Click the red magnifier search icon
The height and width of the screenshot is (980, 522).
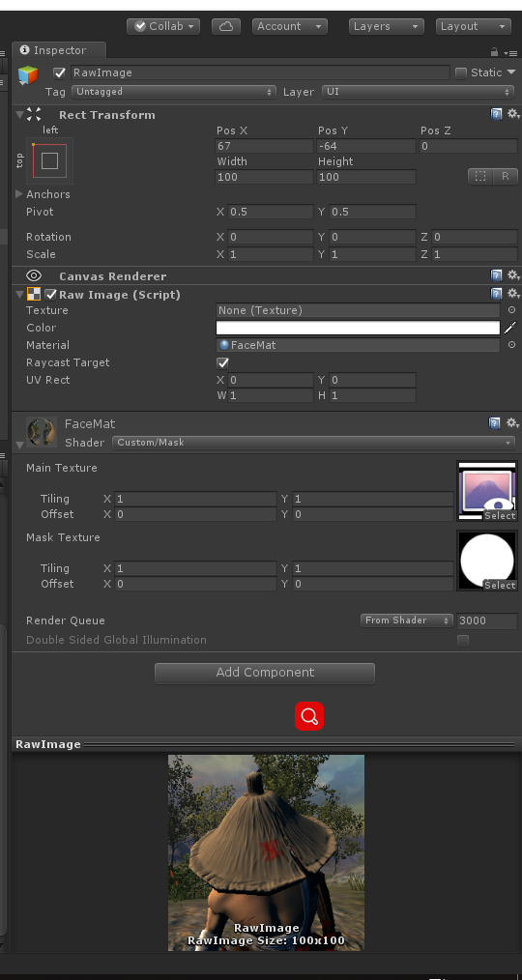309,715
